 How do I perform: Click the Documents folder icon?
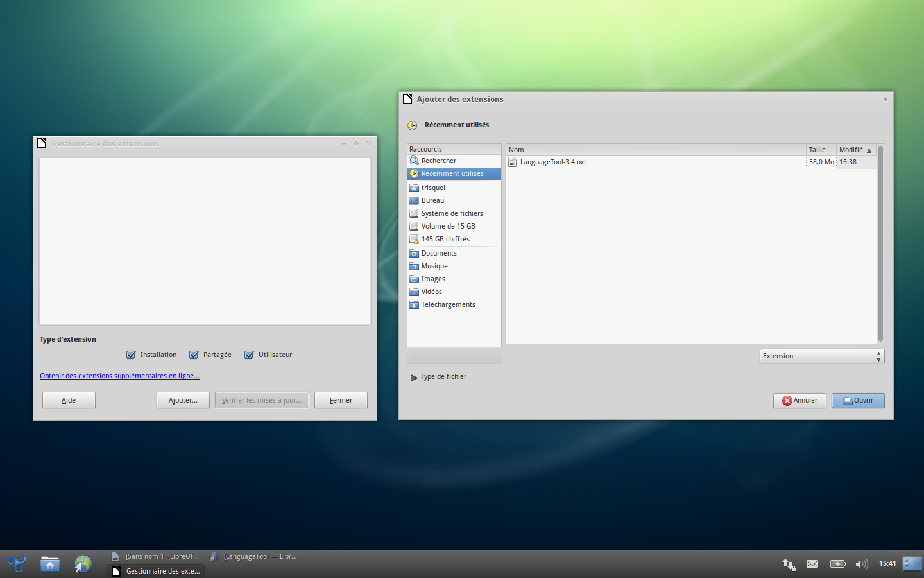[414, 253]
